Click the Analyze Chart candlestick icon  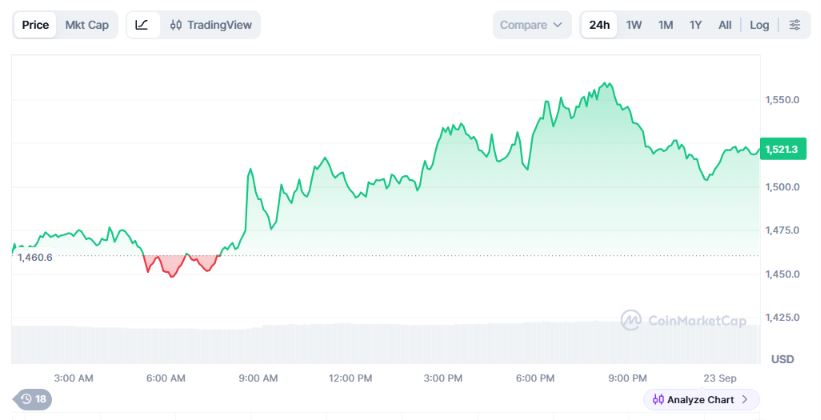658,400
